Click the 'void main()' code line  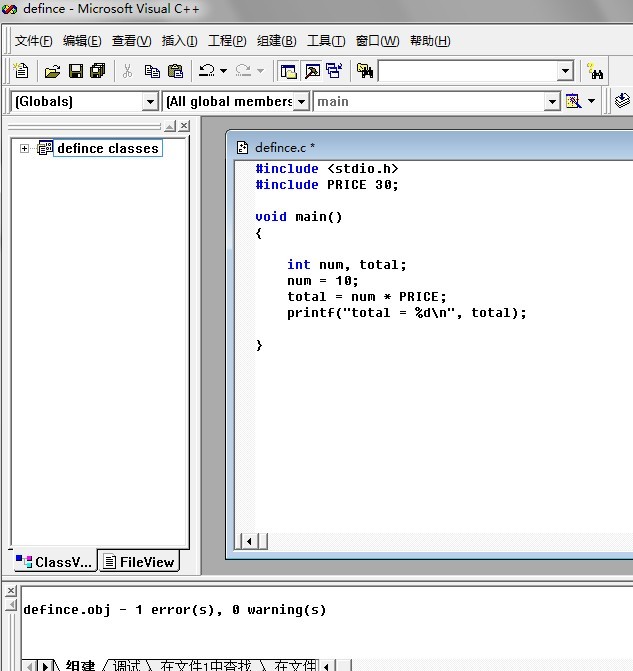[299, 217]
